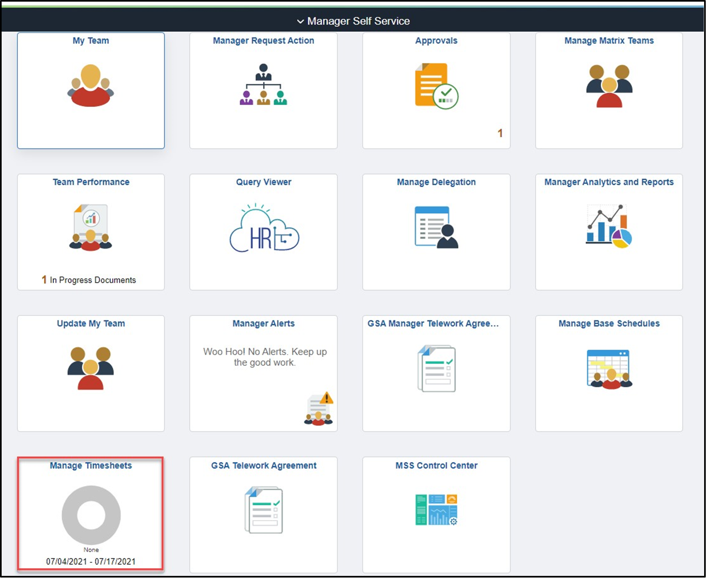Click the Approvals pending count badge

(x=501, y=134)
